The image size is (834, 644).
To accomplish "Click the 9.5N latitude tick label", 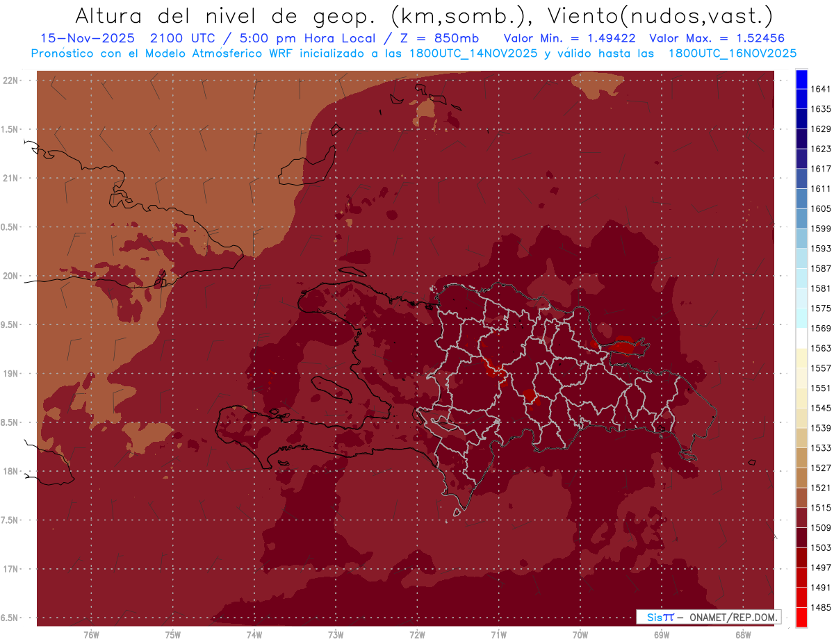I will click(x=10, y=325).
